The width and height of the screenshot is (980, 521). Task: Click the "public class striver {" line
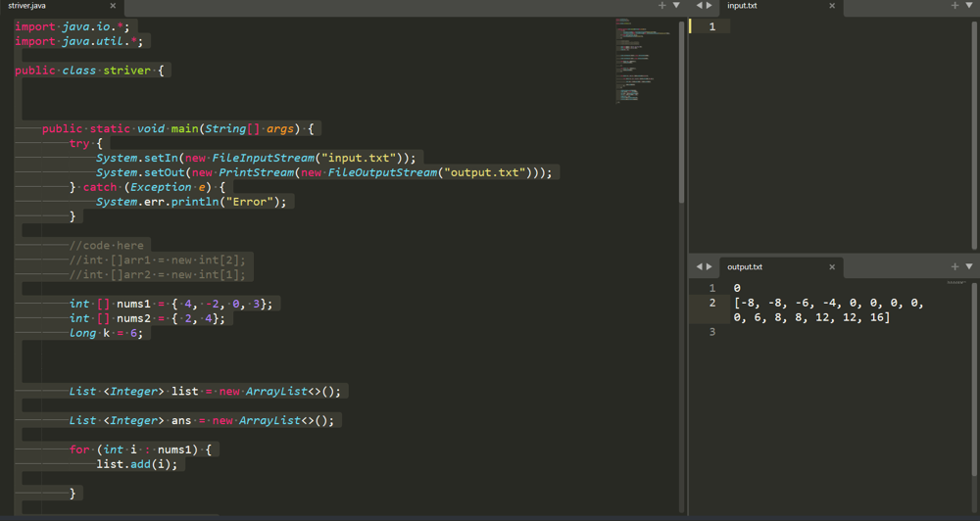[89, 71]
